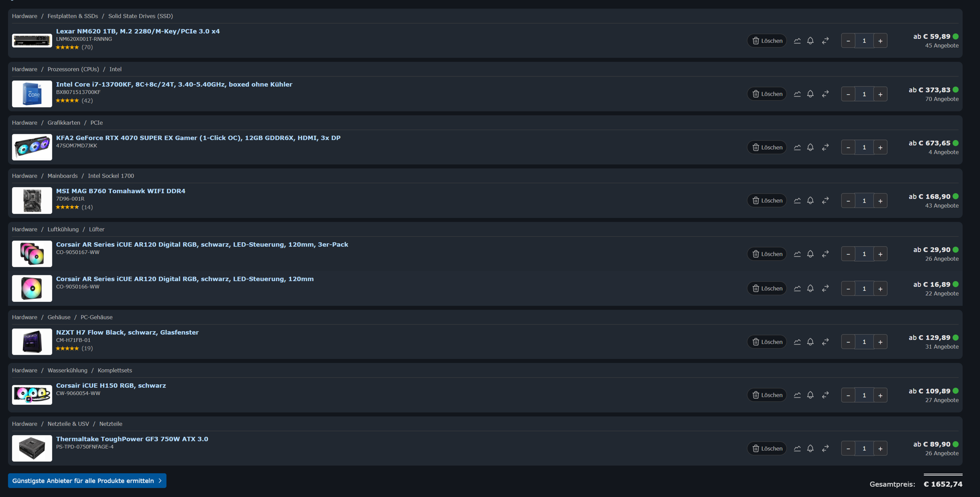Open price history chart for Lexar NM620 SSD

797,41
